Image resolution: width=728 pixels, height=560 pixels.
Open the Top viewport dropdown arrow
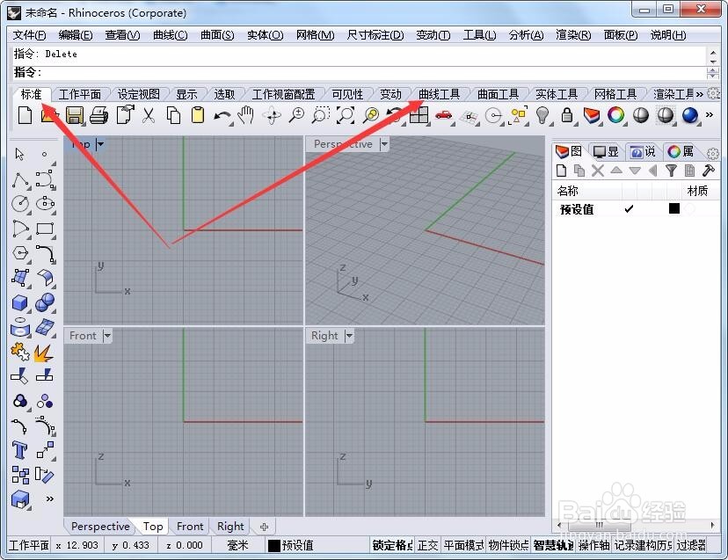pyautogui.click(x=100, y=144)
